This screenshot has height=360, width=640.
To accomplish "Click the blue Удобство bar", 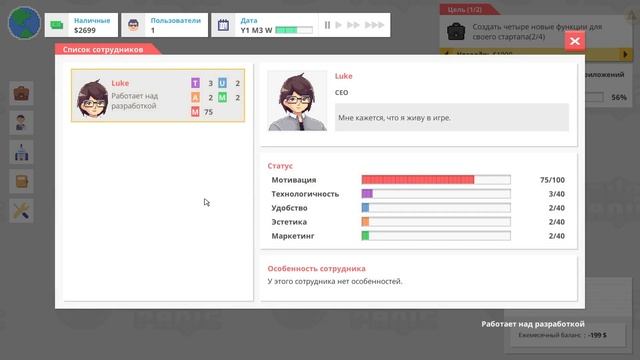I will tap(436, 208).
